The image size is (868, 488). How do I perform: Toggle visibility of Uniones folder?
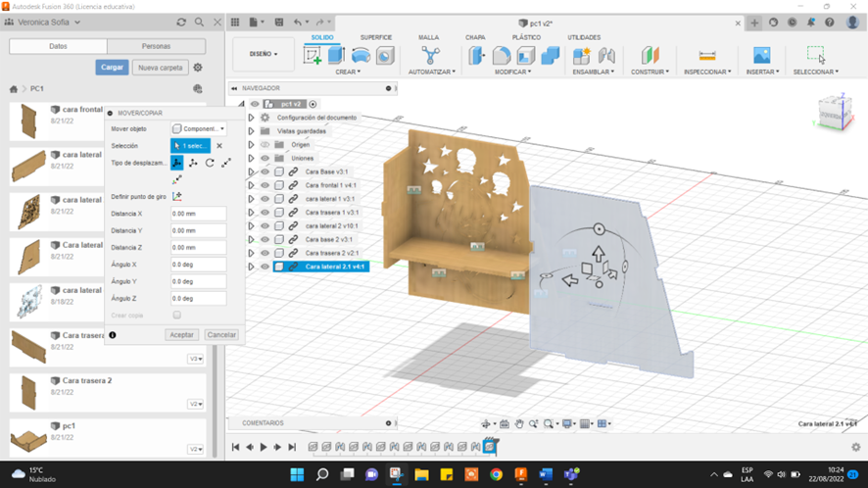265,159
